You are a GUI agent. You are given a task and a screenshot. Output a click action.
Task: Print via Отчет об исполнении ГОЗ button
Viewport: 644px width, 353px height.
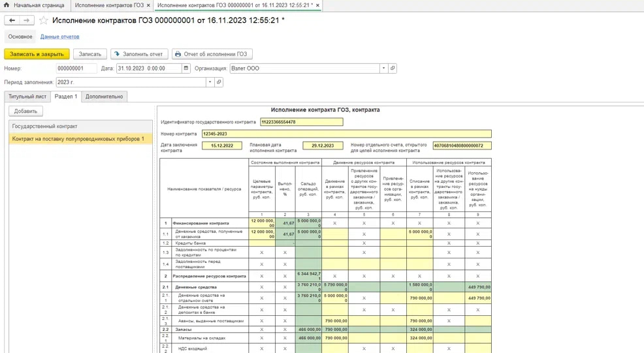click(x=212, y=54)
